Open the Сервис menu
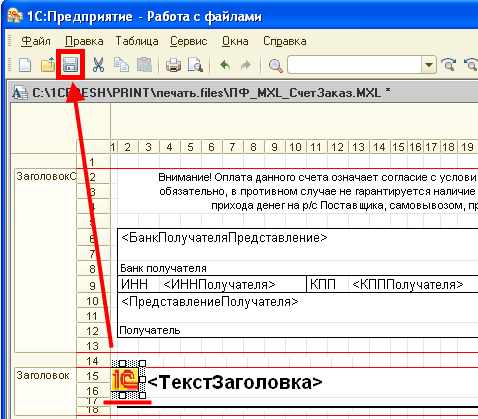The width and height of the screenshot is (478, 419). [x=189, y=41]
